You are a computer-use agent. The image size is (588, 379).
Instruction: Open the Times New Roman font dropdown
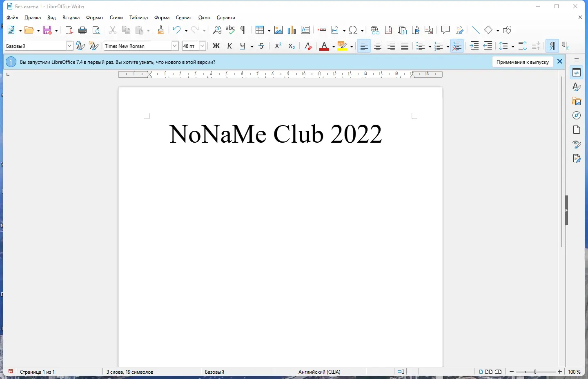(x=174, y=46)
